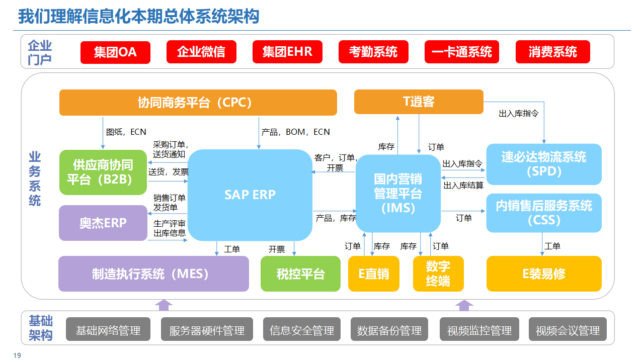Image resolution: width=644 pixels, height=362 pixels.
Task: Click the 客户，订单，开票 label
Action: tap(336, 163)
